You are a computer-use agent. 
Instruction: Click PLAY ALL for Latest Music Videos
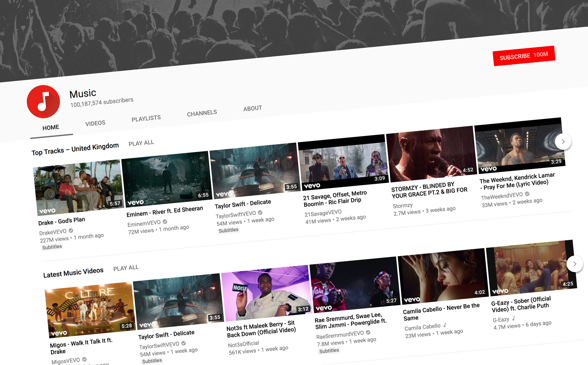click(x=126, y=268)
